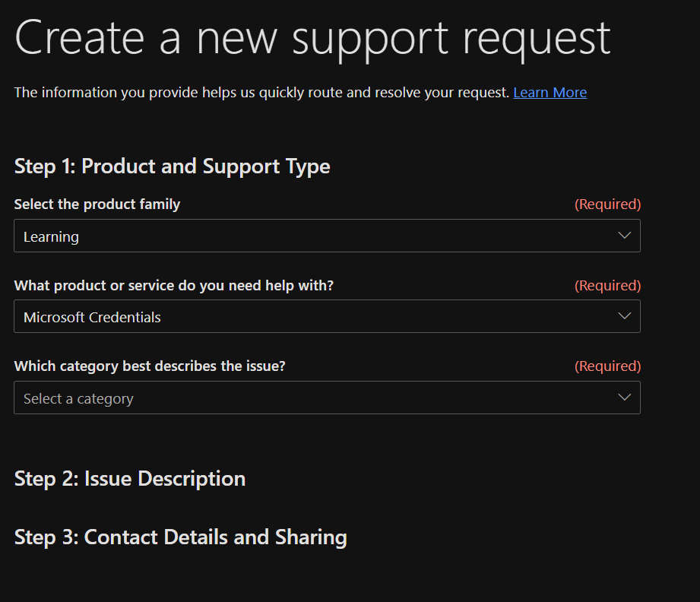Viewport: 700px width, 602px height.
Task: Open the Microsoft Credentials product dropdown
Action: click(x=327, y=317)
